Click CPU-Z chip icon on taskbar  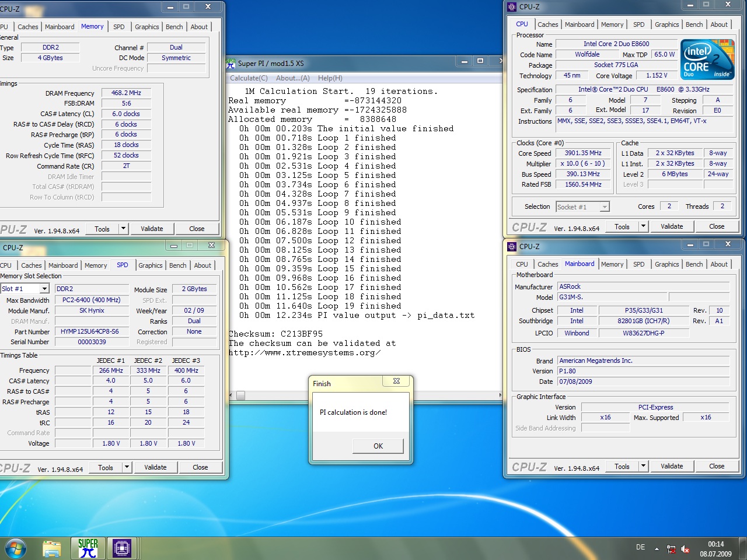tap(122, 548)
